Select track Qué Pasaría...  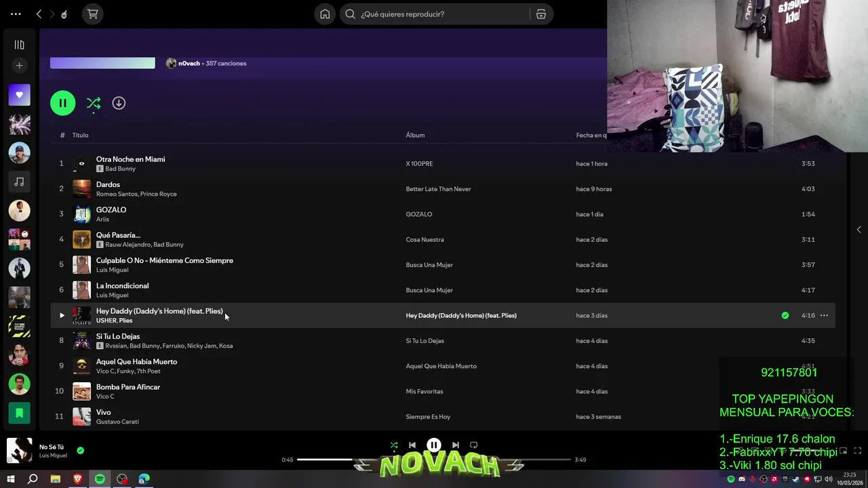(x=118, y=235)
